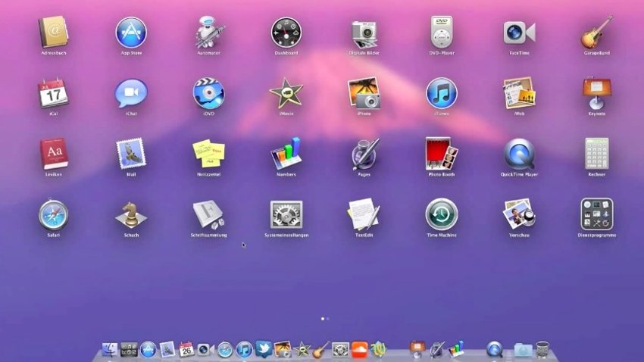Launch Notizzettel sticky notes app

(x=208, y=154)
